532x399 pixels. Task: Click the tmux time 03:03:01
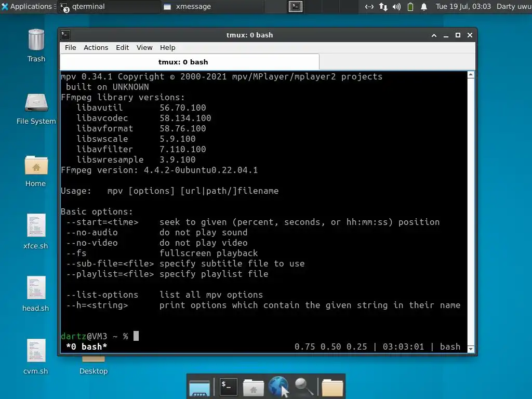point(403,347)
